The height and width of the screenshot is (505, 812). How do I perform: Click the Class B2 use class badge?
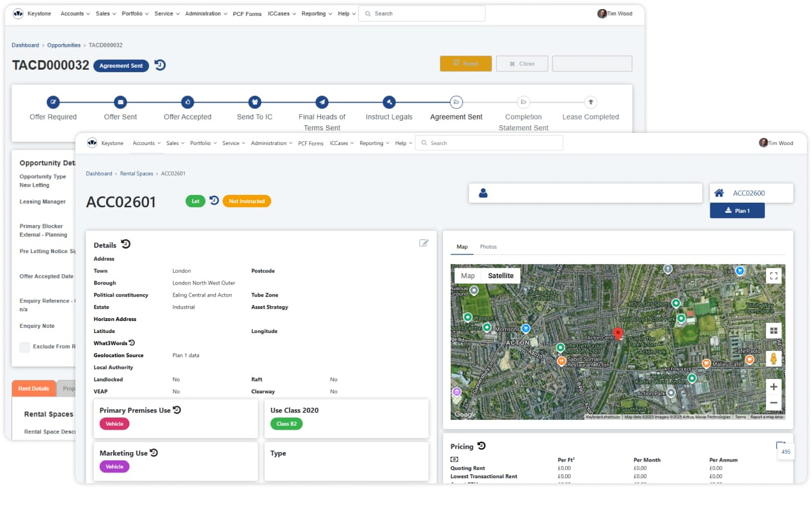286,424
